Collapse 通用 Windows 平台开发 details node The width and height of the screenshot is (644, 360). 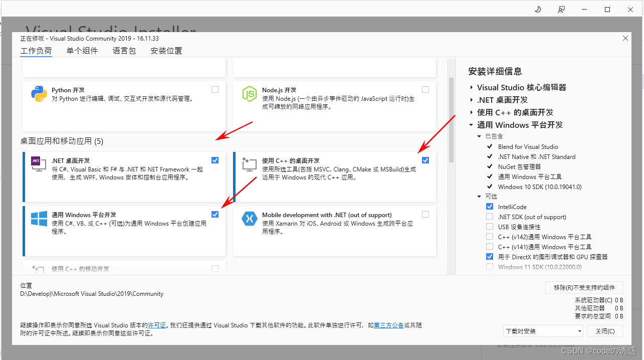point(472,125)
